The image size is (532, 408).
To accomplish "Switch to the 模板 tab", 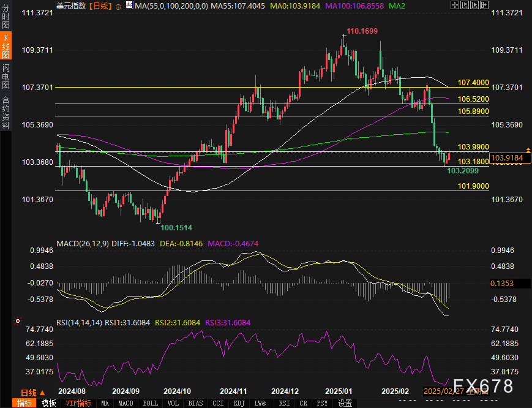I will tap(48, 403).
